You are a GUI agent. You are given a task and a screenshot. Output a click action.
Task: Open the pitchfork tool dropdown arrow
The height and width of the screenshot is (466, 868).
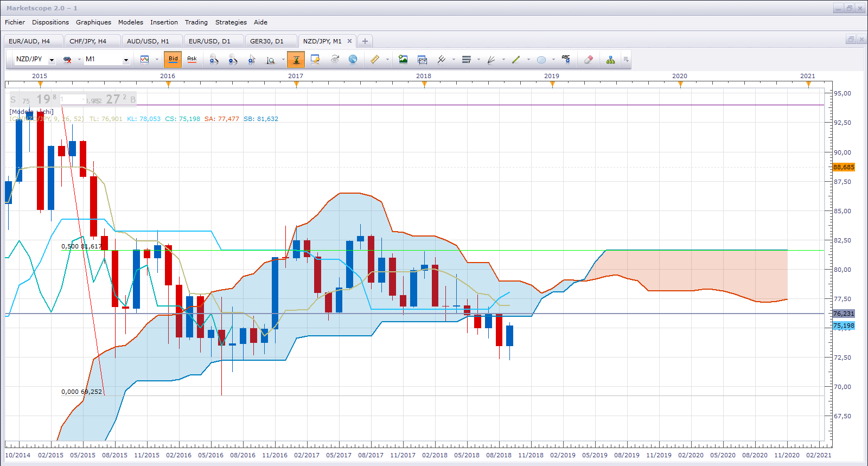coord(454,60)
